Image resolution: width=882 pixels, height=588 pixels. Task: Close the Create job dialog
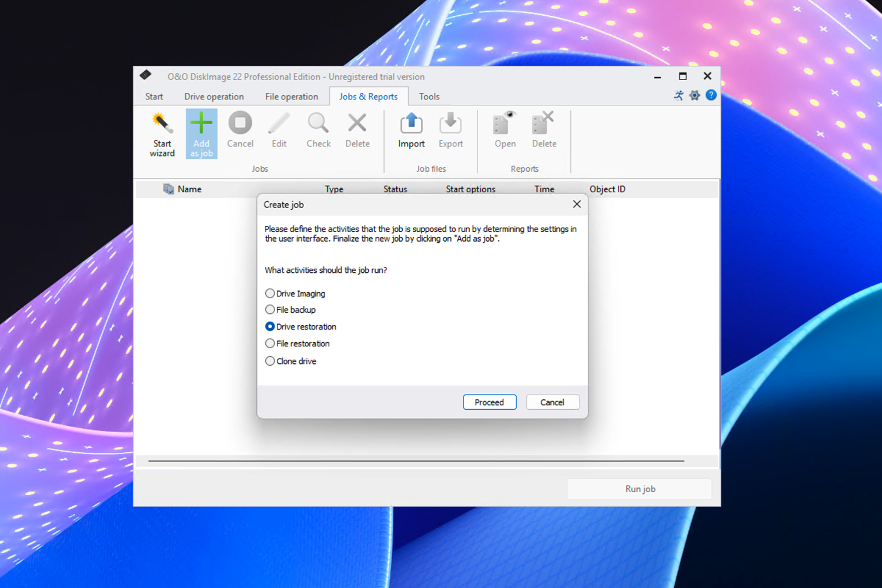pyautogui.click(x=577, y=204)
